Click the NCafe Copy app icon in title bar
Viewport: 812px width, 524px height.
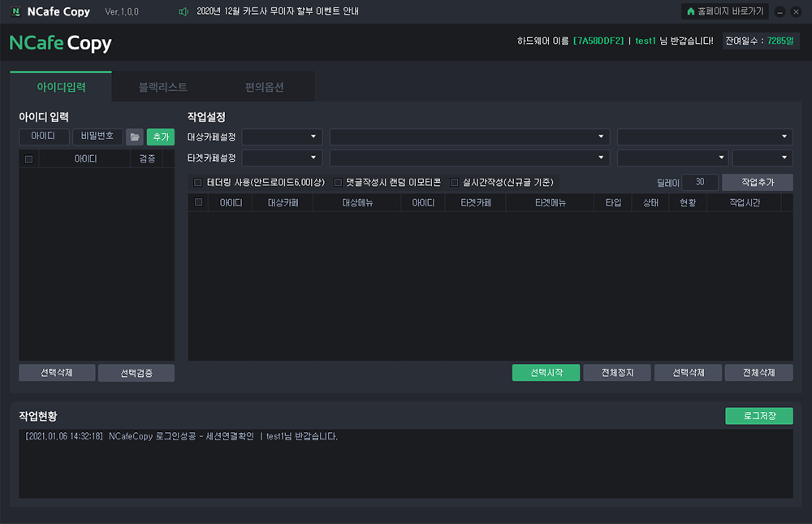tap(15, 11)
